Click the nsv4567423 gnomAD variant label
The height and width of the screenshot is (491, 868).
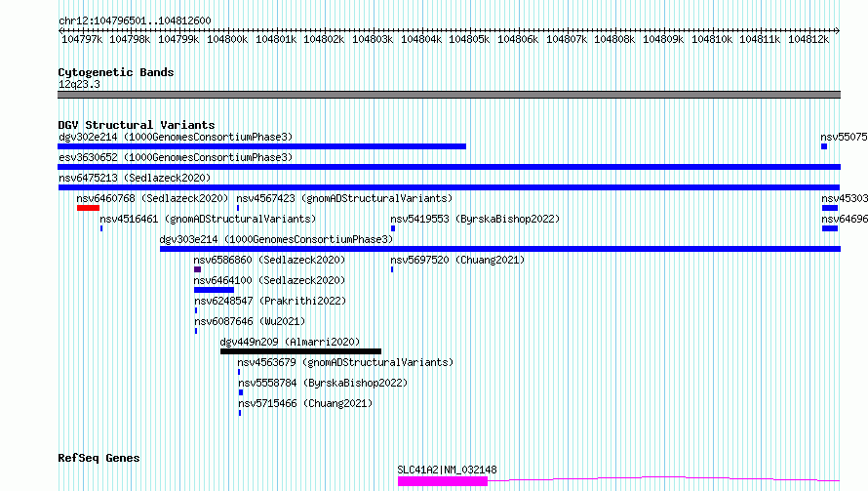tap(344, 198)
